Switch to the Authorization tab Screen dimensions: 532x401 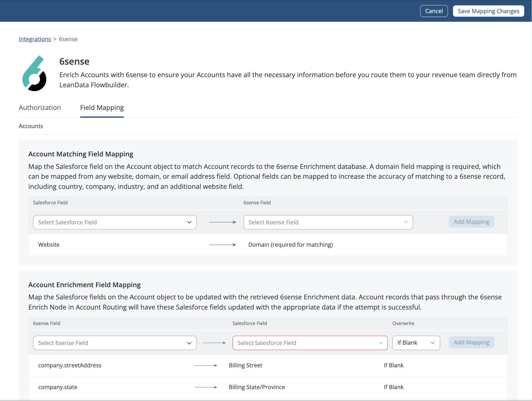pos(40,108)
